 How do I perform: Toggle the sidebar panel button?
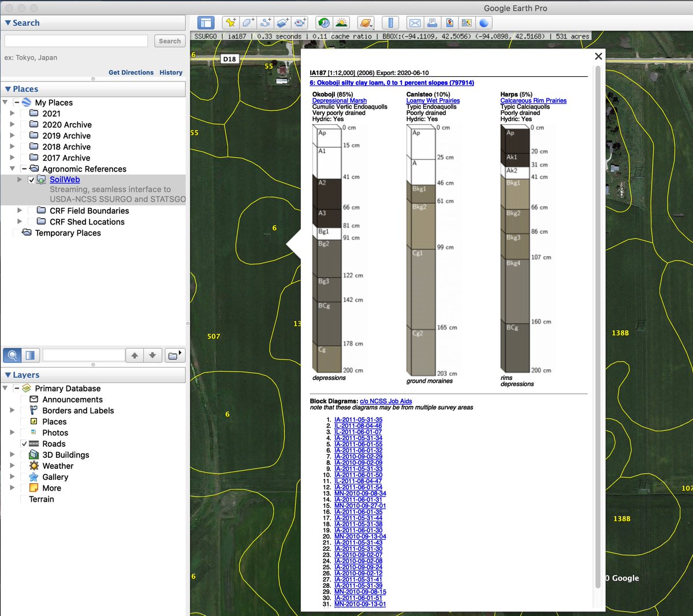click(206, 23)
